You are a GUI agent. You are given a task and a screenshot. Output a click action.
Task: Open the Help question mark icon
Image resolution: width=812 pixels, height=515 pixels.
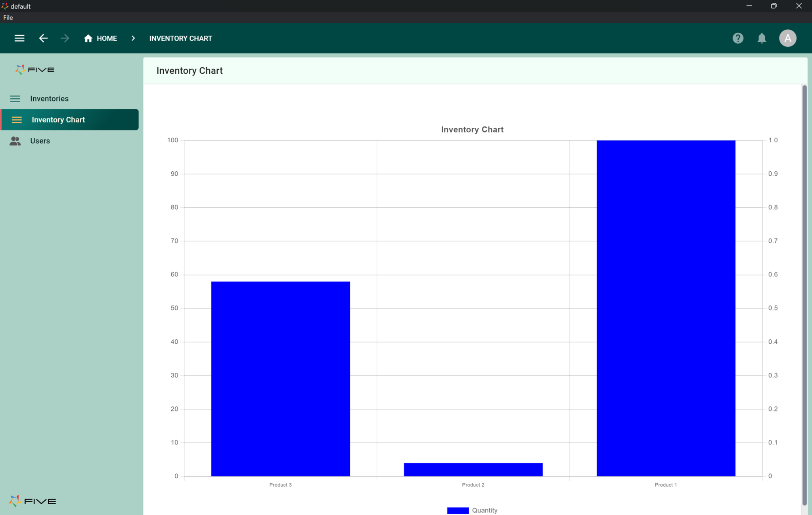pos(738,38)
